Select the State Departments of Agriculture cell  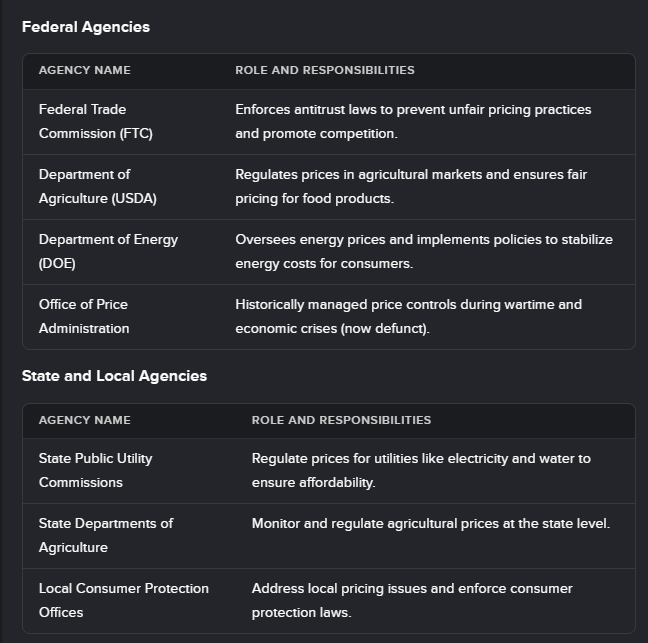pyautogui.click(x=106, y=535)
